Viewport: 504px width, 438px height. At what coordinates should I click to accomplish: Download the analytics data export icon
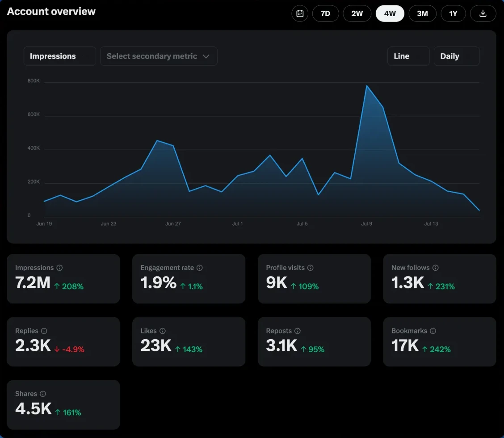tap(483, 13)
